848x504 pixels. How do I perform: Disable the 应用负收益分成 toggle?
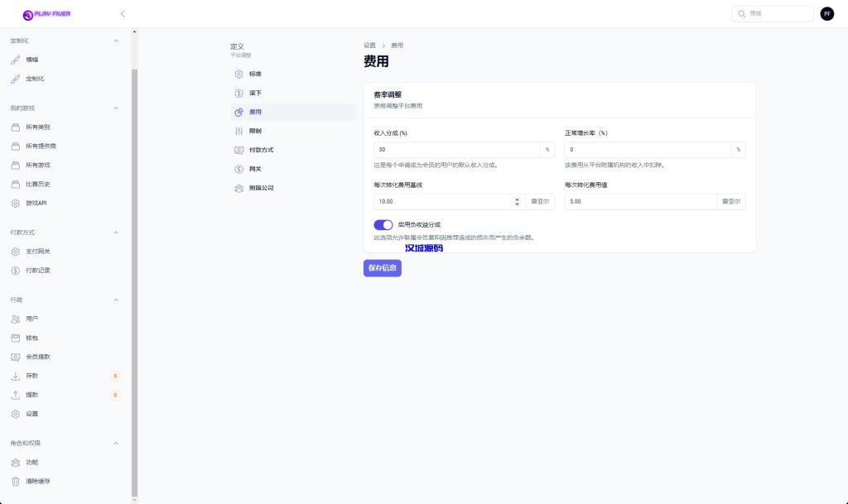(383, 224)
